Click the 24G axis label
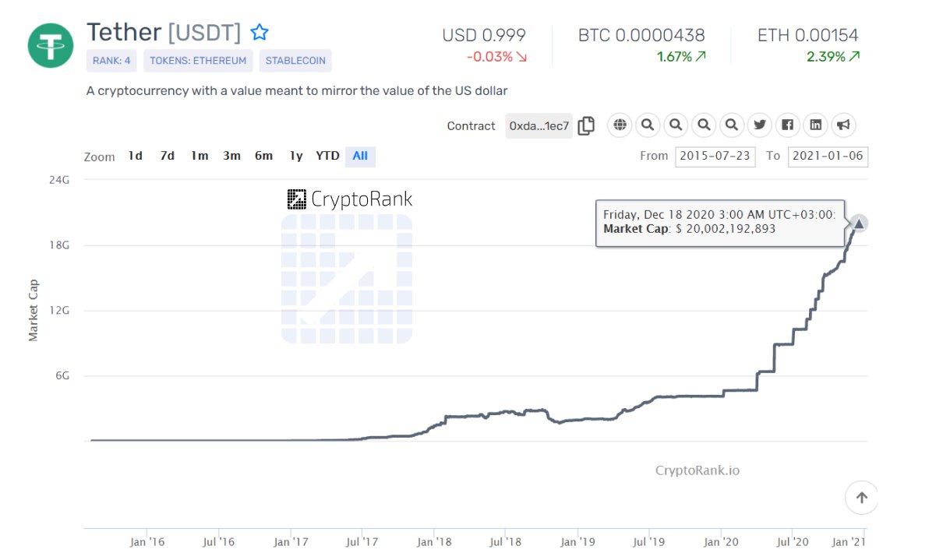 coord(59,180)
